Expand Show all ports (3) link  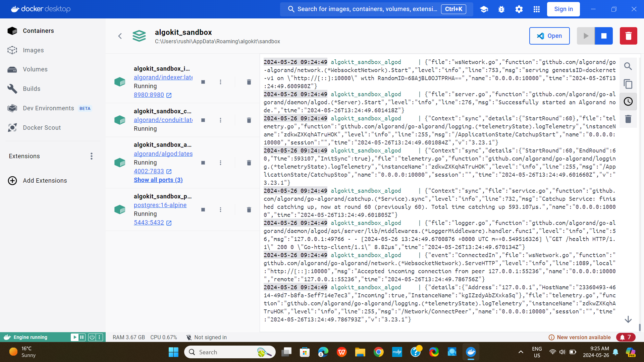(x=158, y=180)
